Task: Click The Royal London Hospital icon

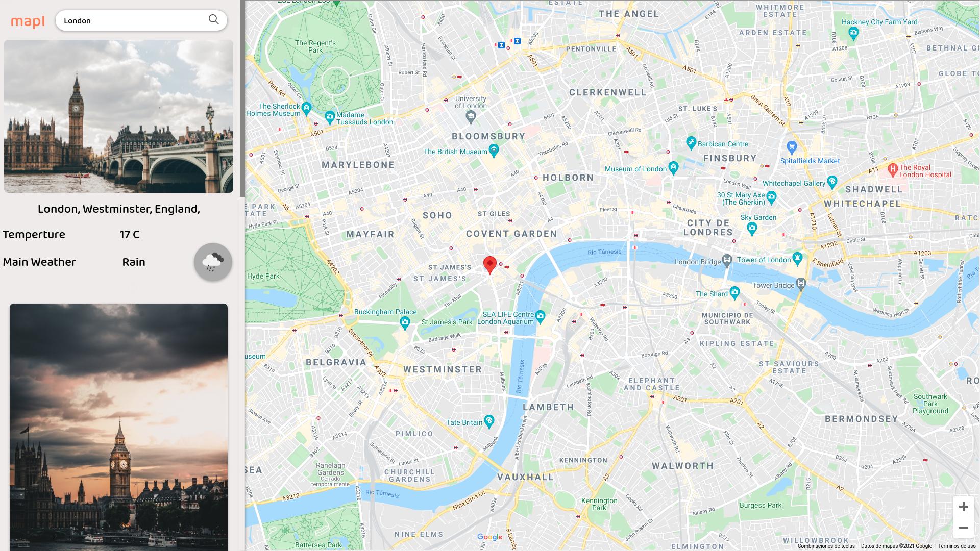Action: [893, 170]
